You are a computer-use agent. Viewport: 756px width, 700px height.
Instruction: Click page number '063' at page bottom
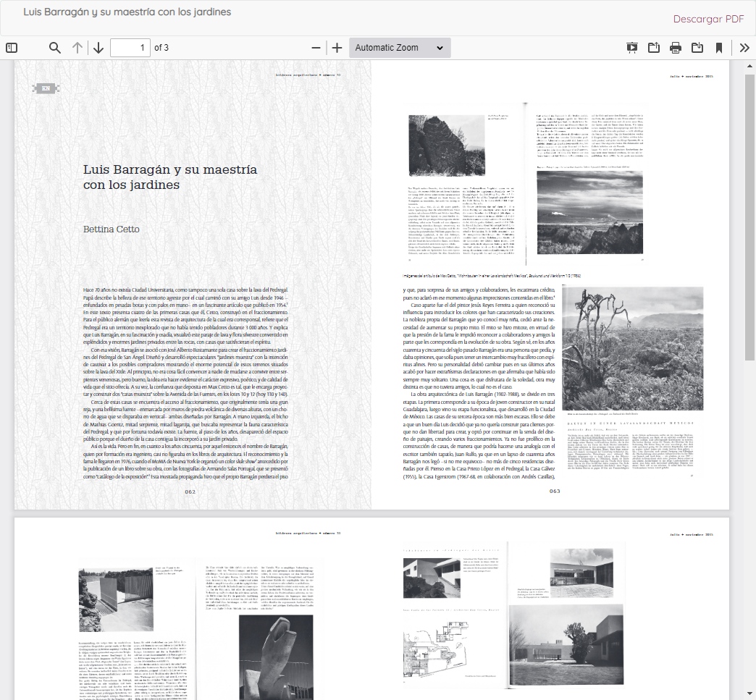point(555,492)
